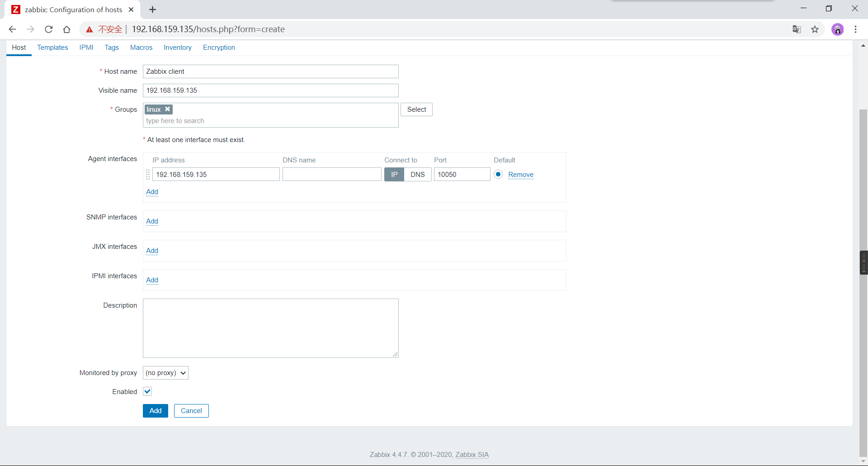Select the Host tab
Screen dimensions: 868x466
(x=19, y=48)
